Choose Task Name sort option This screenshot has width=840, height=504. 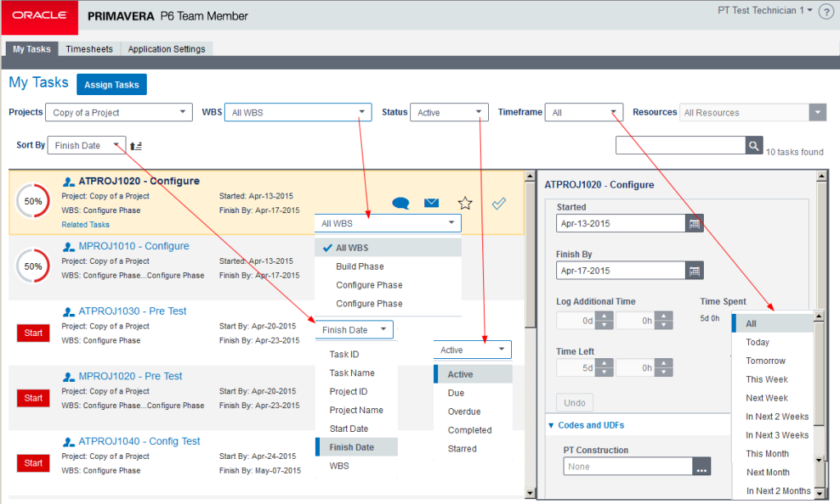(x=352, y=373)
